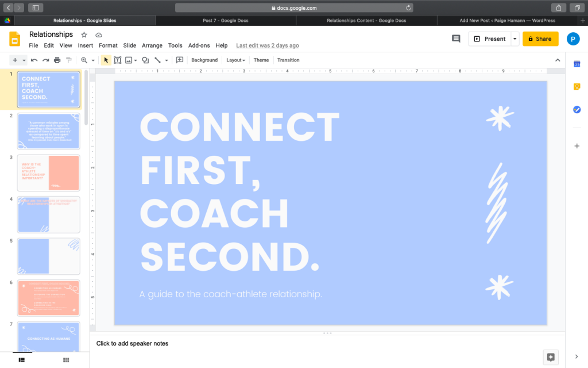
Task: Select slide 2 thumbnail with the quote
Action: pyautogui.click(x=48, y=131)
